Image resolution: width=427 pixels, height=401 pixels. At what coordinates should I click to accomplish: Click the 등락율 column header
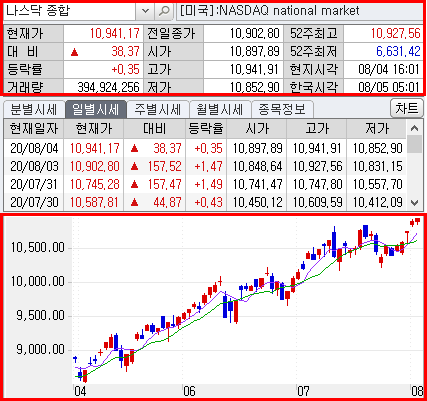pyautogui.click(x=206, y=129)
